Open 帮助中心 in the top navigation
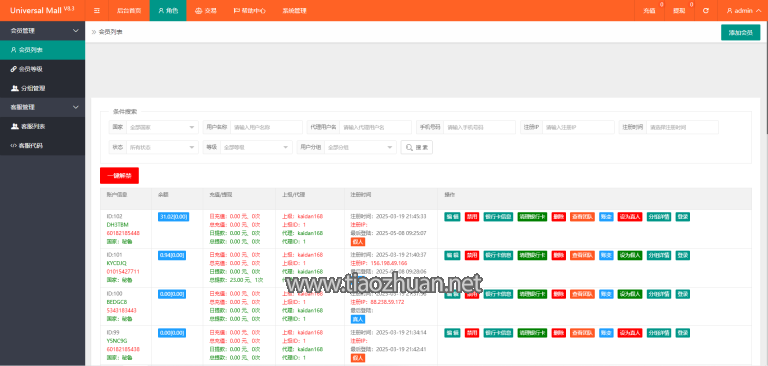Image resolution: width=768 pixels, height=366 pixels. pos(250,10)
